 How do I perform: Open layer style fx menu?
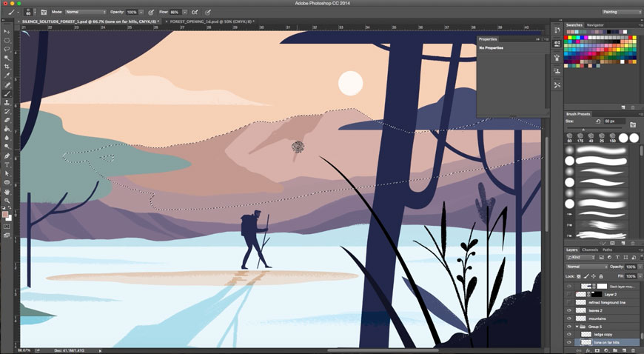pos(588,351)
